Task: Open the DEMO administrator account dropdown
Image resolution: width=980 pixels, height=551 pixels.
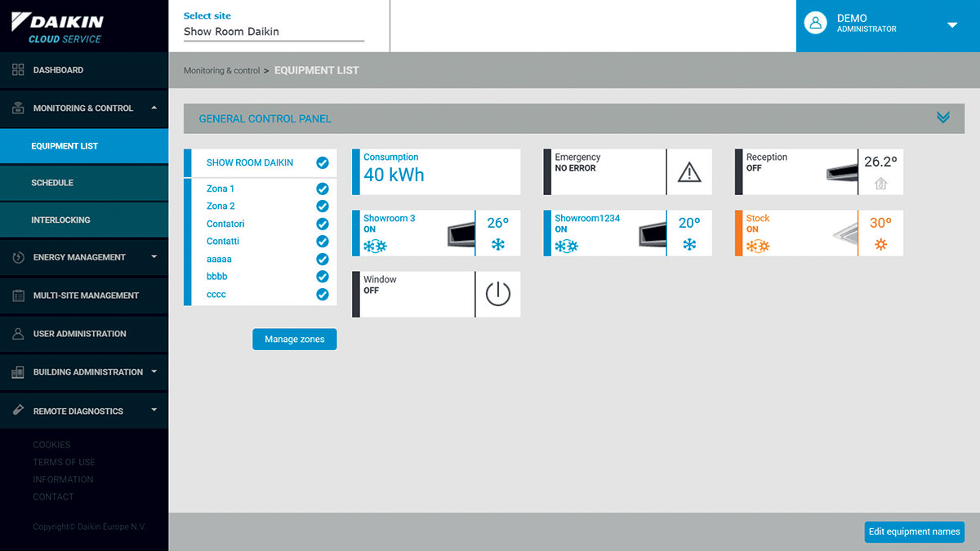Action: [951, 25]
